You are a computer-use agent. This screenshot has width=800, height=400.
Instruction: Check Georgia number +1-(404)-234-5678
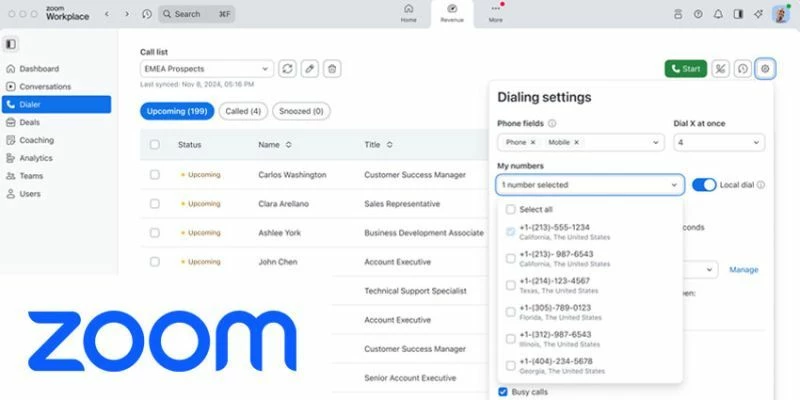click(510, 366)
